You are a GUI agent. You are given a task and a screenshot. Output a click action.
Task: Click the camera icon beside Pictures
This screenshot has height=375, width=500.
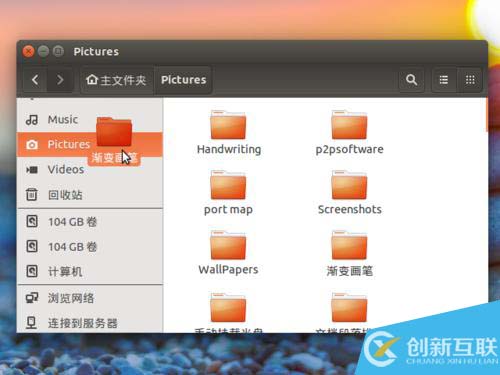pos(32,145)
